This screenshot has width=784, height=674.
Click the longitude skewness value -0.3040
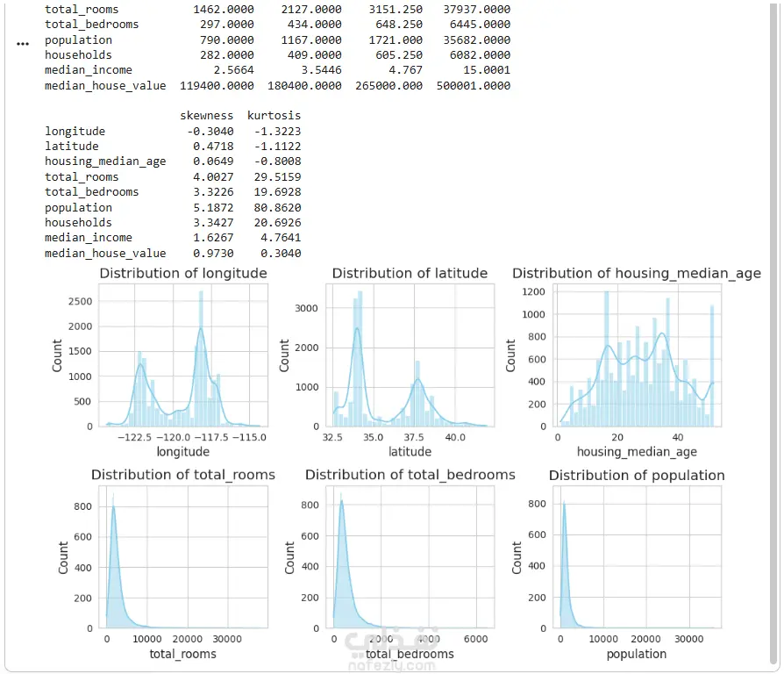point(210,131)
